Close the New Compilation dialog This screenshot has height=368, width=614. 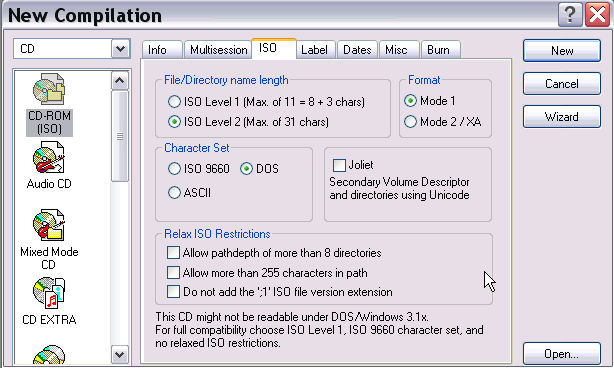597,15
